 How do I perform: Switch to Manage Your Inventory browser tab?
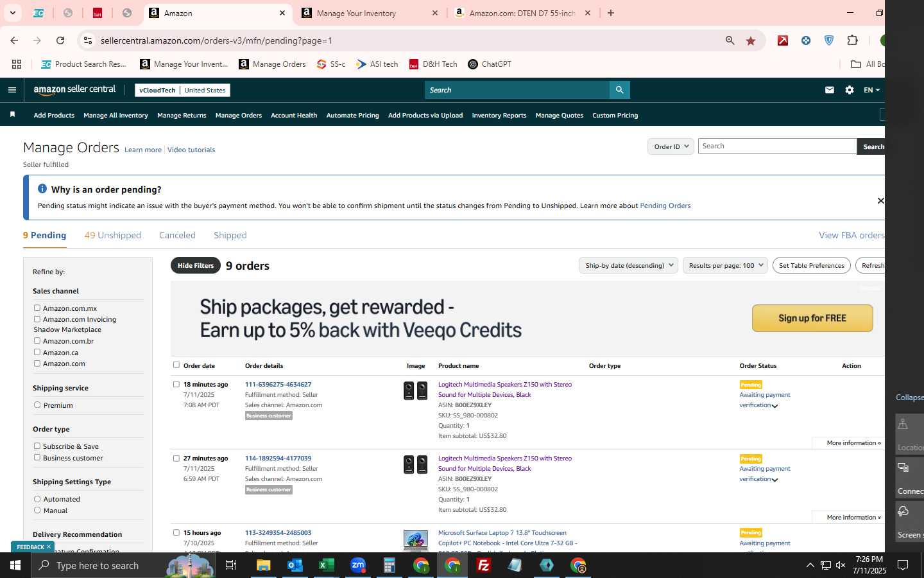tap(370, 13)
